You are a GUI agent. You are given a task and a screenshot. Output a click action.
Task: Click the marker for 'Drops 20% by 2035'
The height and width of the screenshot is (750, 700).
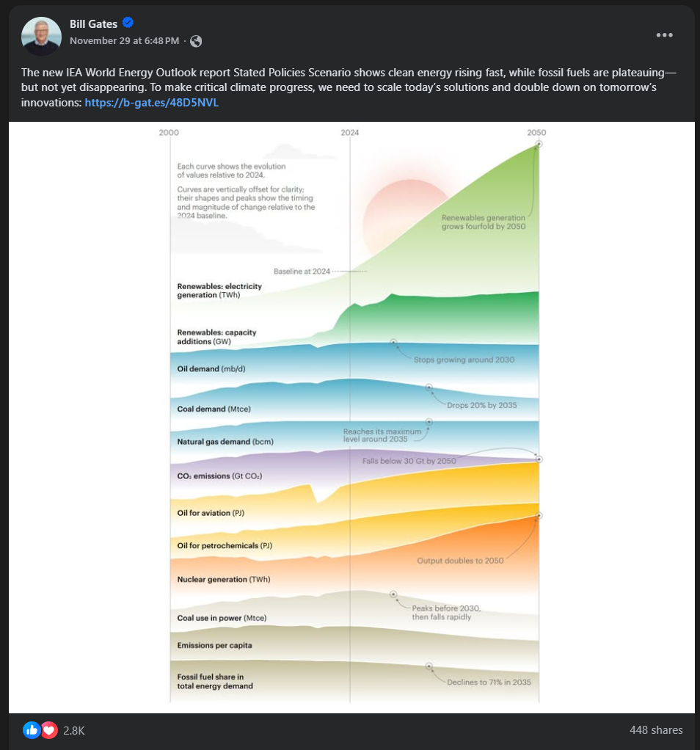[429, 387]
